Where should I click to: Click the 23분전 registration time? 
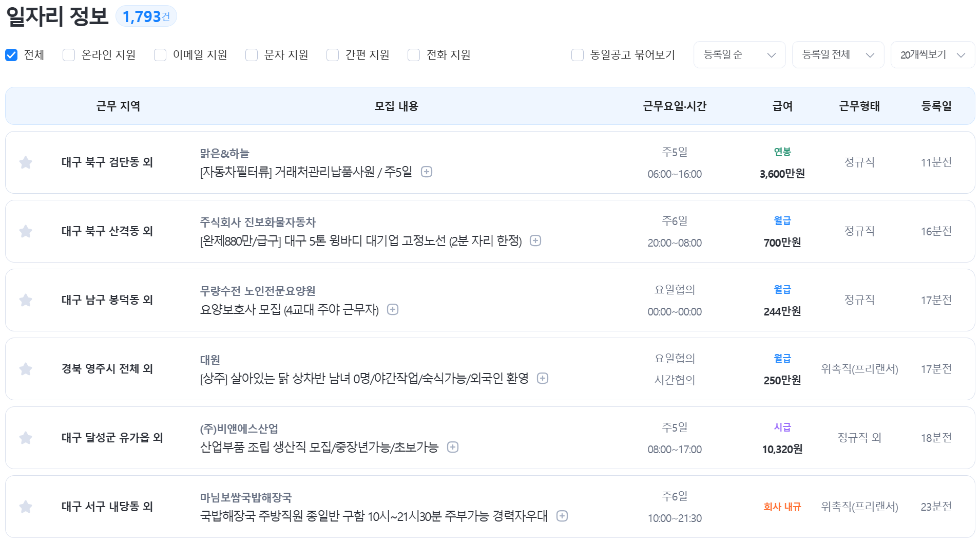[936, 507]
